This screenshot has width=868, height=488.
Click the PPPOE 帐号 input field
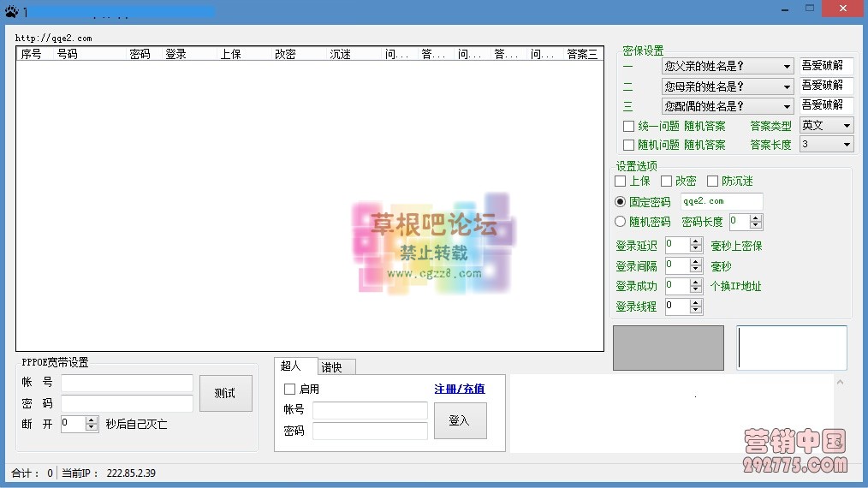click(x=127, y=384)
